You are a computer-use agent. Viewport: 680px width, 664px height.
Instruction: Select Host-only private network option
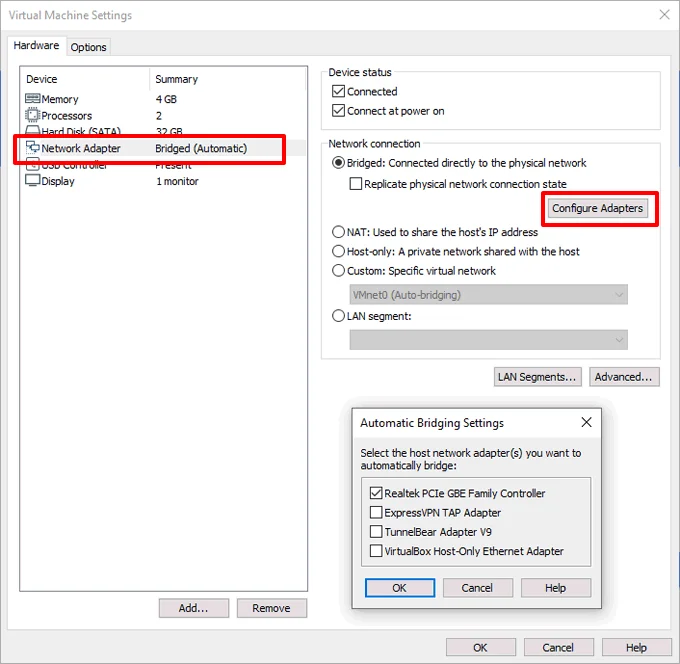click(x=338, y=251)
